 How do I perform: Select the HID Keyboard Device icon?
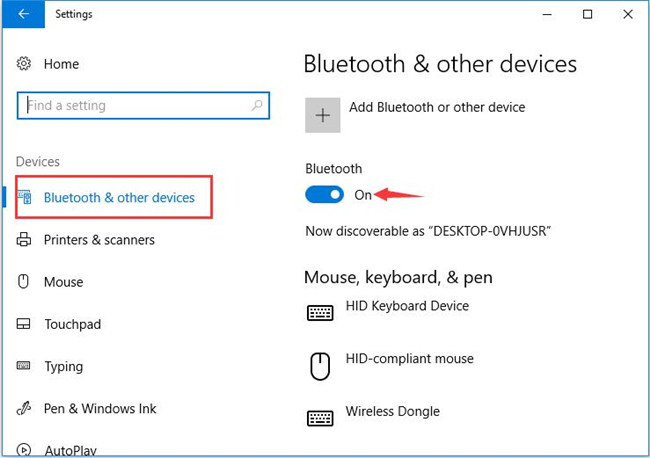click(x=320, y=313)
